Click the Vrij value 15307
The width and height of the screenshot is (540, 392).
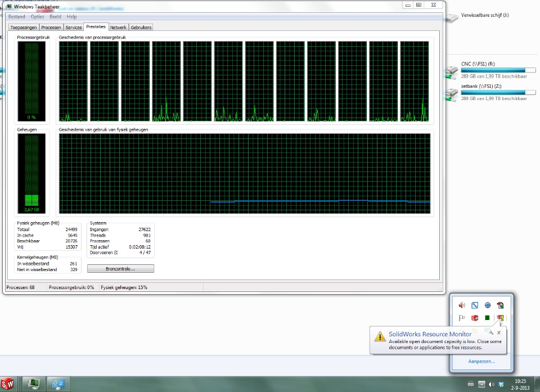71,247
